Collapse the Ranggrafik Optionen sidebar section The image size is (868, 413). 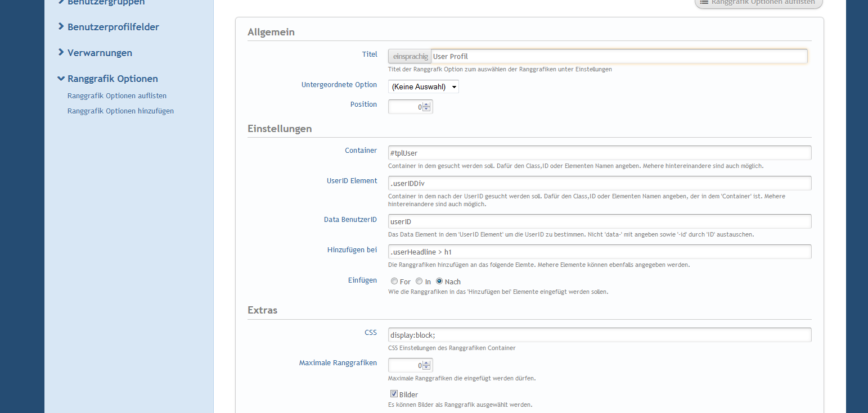pyautogui.click(x=112, y=79)
